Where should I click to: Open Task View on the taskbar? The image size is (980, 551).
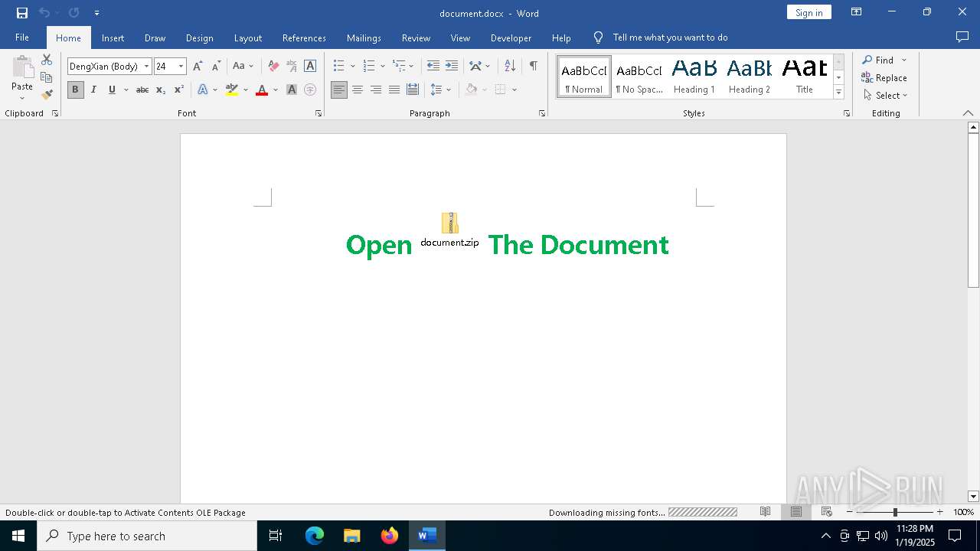[x=276, y=536]
